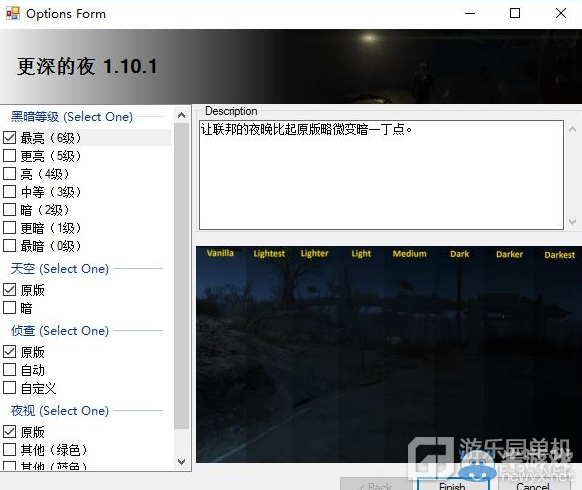Select the 更亮（5级） checkbox
582x490 pixels.
tap(9, 156)
